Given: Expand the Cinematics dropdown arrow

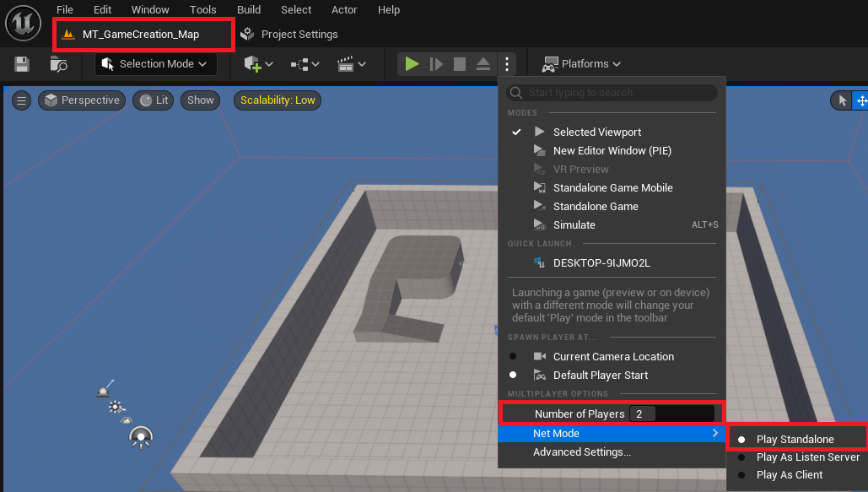Looking at the screenshot, I should coord(362,64).
